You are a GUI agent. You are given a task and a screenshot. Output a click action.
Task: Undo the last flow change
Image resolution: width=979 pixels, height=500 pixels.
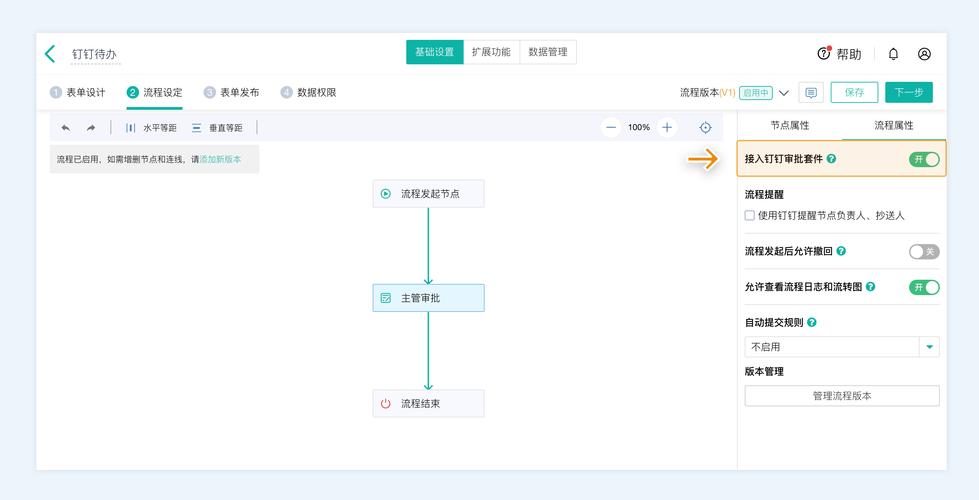(x=66, y=128)
